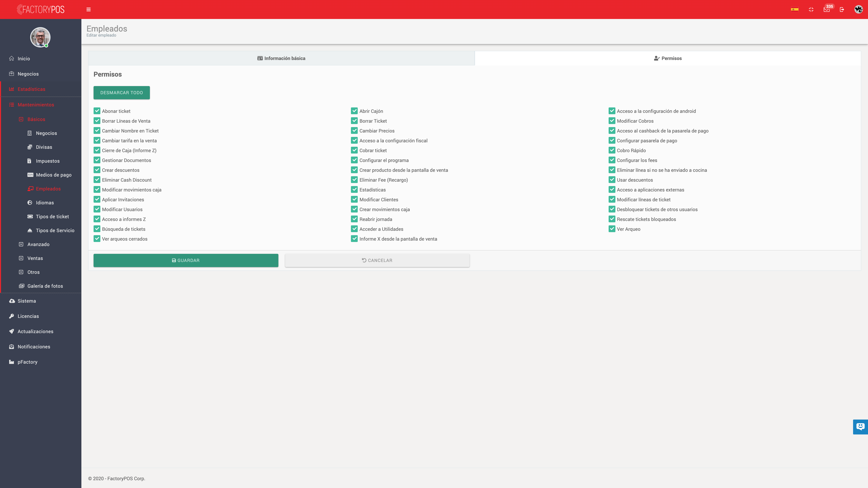Toggle the Usar descuentos checkbox
The image size is (868, 488).
pyautogui.click(x=612, y=180)
